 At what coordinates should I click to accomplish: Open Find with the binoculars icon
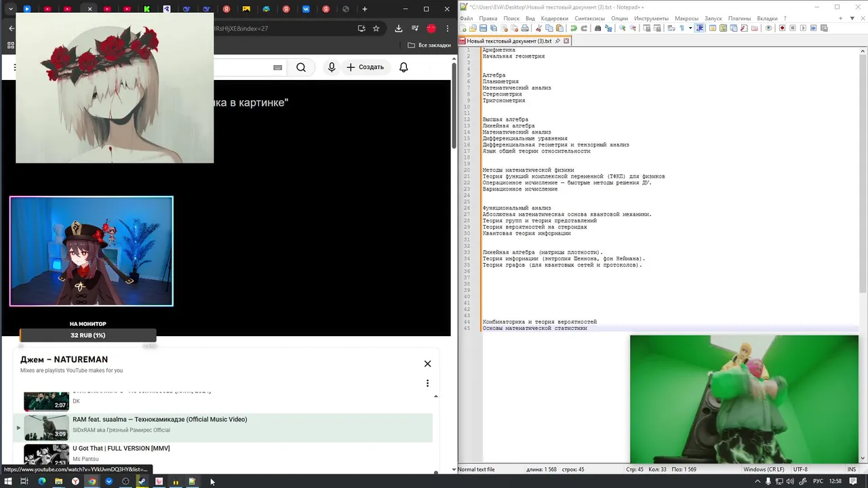click(x=597, y=28)
